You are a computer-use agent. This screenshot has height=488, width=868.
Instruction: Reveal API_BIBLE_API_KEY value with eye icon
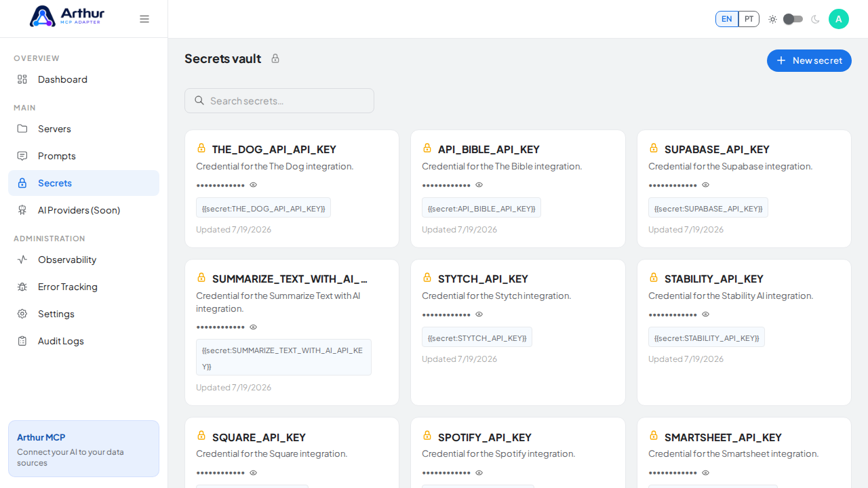tap(479, 184)
